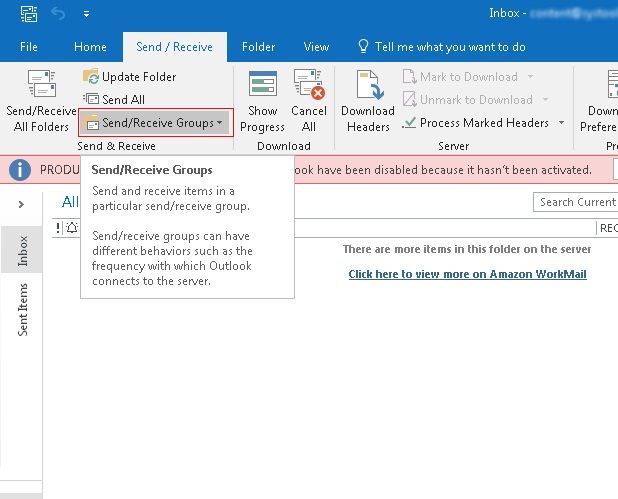Open the Process Marked Headers dropdown arrow
Screen dimensions: 618x499
tap(561, 123)
